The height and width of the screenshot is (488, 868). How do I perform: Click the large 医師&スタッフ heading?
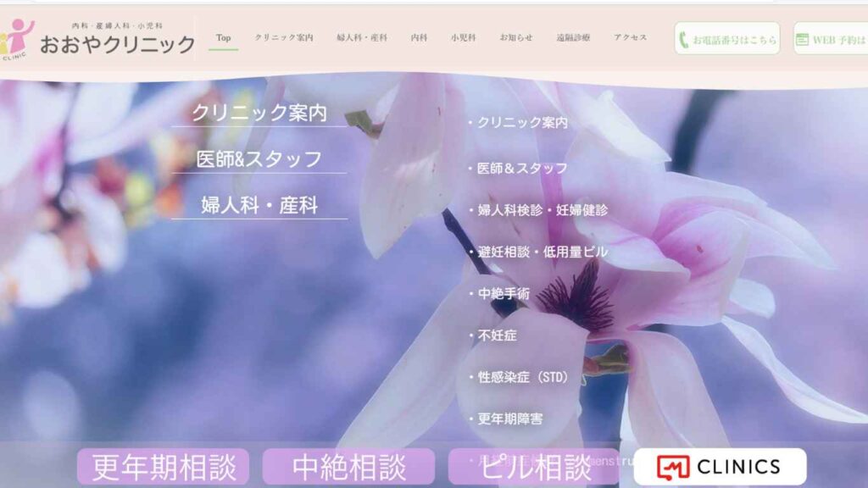[259, 159]
